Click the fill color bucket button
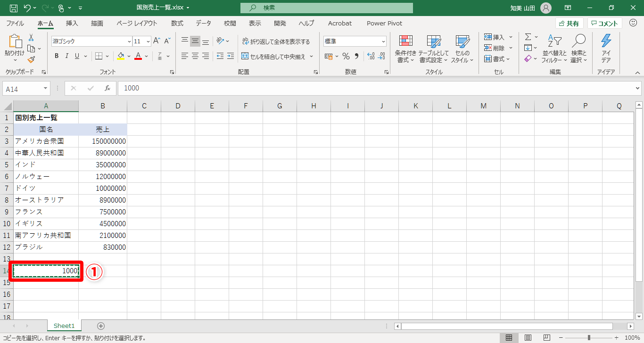The height and width of the screenshot is (343, 644). 121,56
